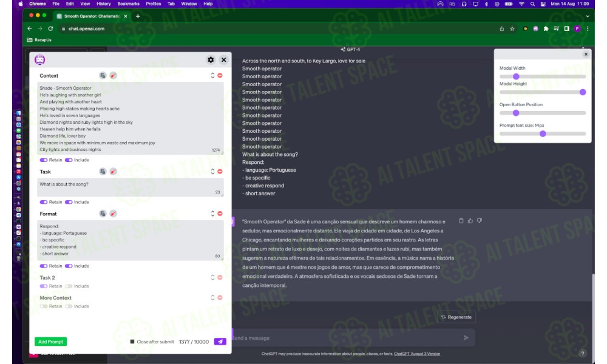The width and height of the screenshot is (607, 364).
Task: Click the clear icon beside Context
Action: point(113,75)
